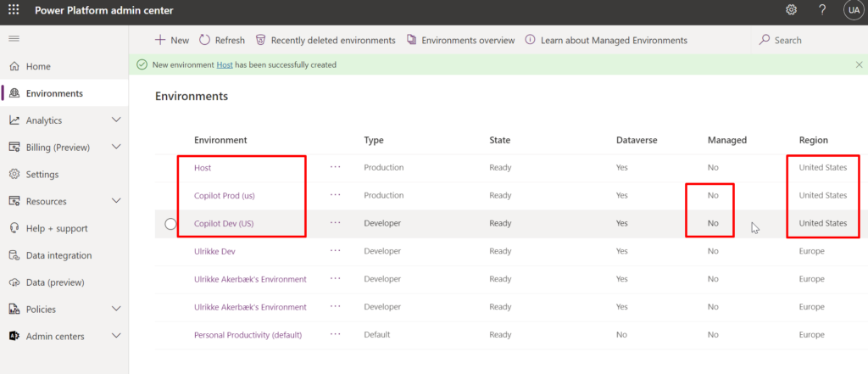
Task: Click the Home house icon
Action: click(14, 66)
